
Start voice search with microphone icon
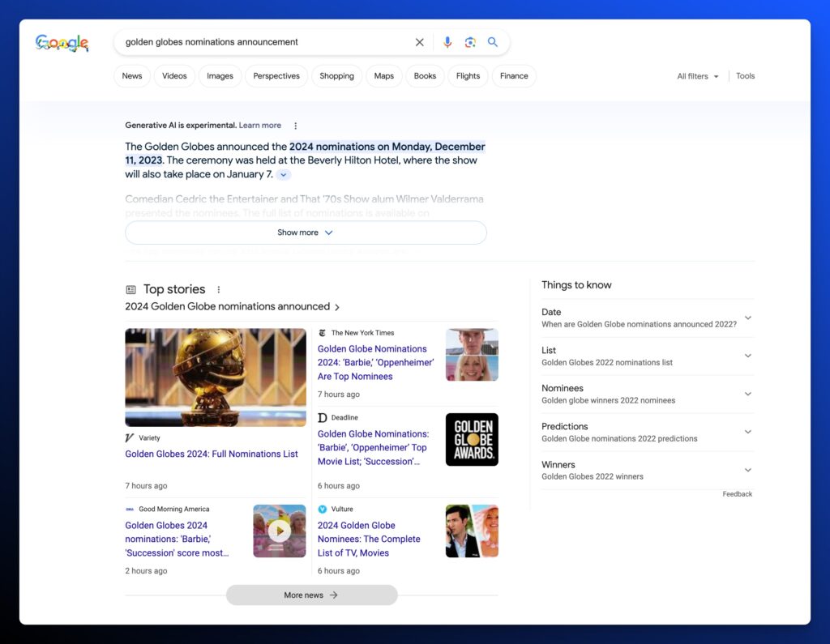pos(447,42)
